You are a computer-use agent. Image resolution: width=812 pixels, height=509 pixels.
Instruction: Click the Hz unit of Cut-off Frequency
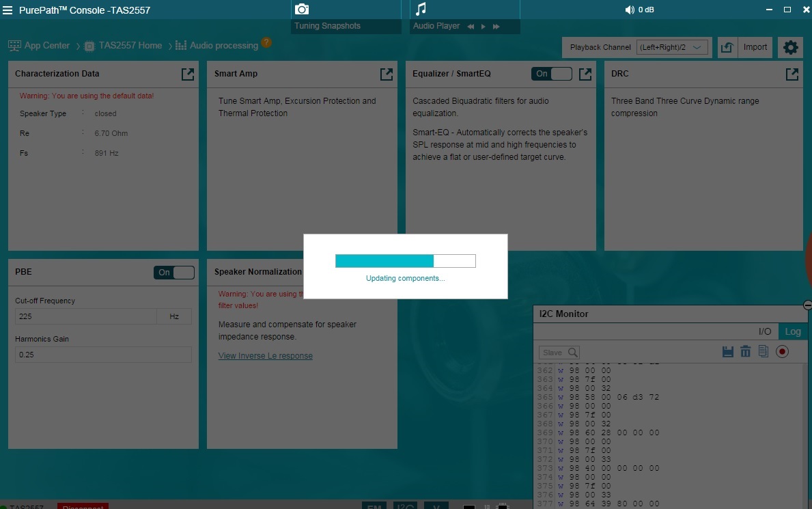[174, 316]
